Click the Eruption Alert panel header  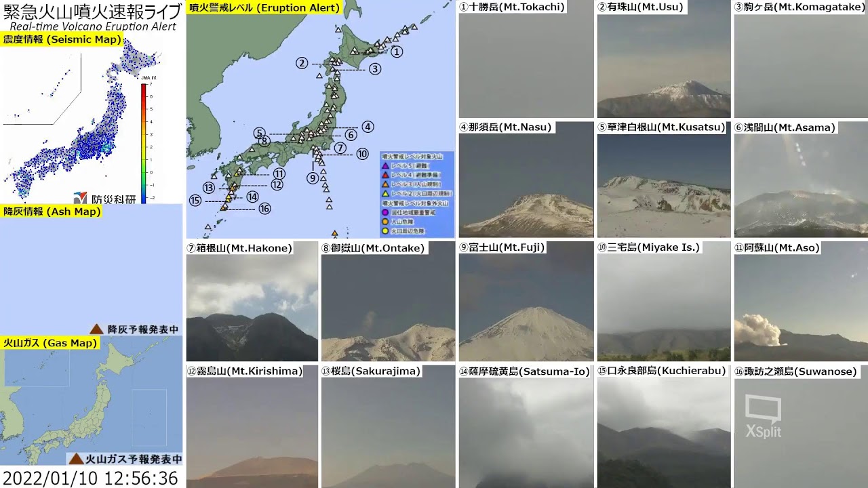[264, 8]
